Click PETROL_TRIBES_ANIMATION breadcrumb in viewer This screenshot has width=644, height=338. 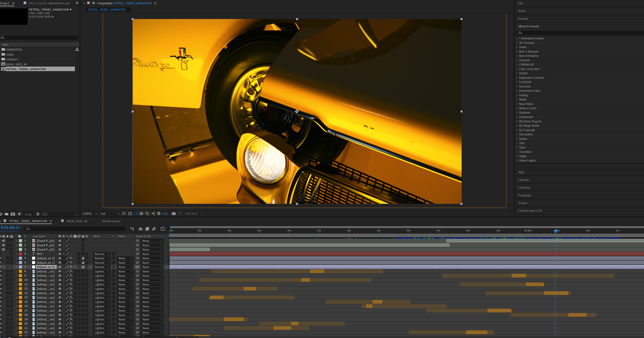107,10
